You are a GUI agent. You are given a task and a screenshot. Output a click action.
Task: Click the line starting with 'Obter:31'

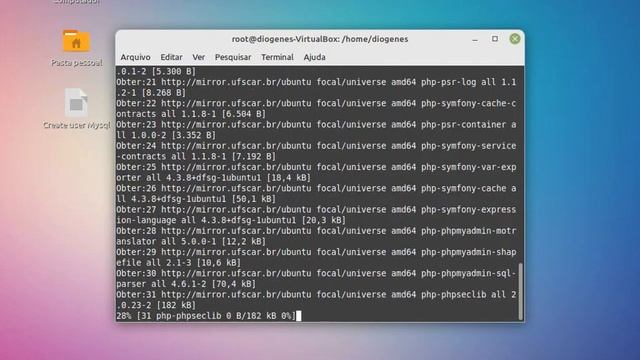click(316, 294)
